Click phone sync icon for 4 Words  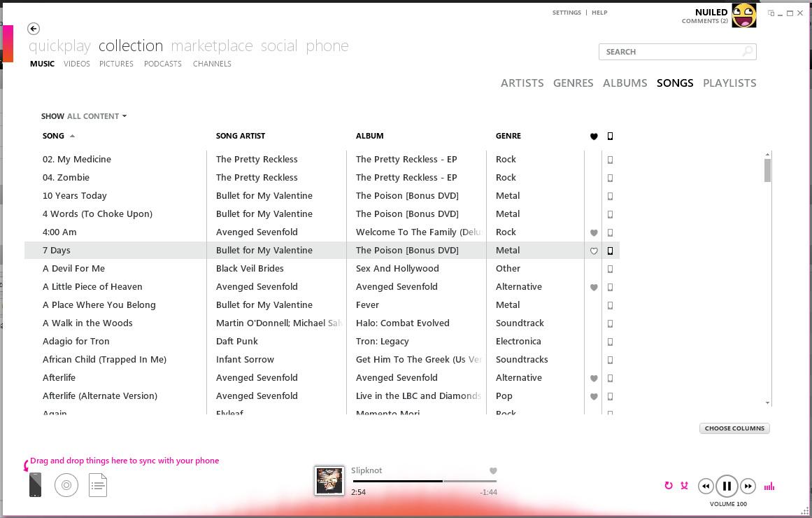tap(610, 215)
